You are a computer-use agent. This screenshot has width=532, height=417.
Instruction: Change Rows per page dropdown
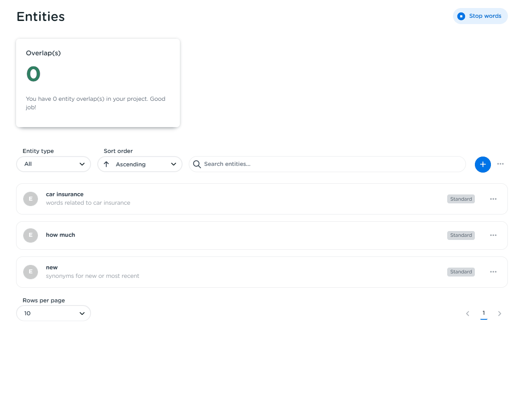[x=54, y=313]
